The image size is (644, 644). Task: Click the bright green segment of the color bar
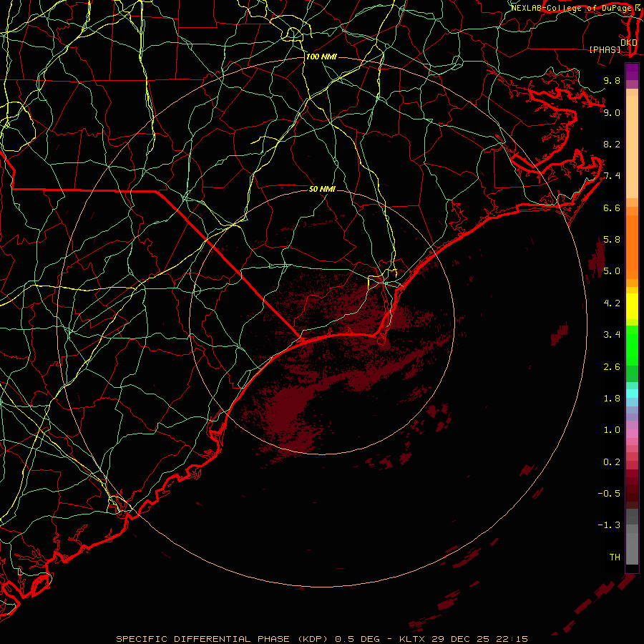632,345
